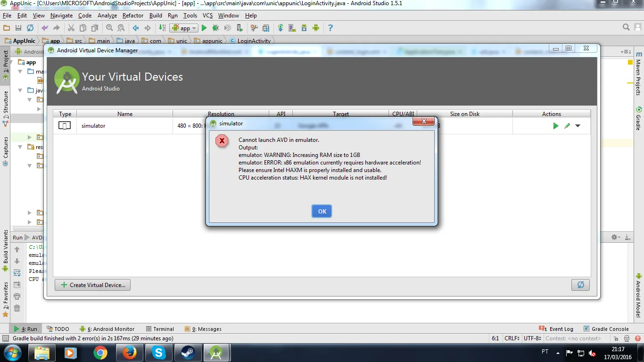Open the app run configuration dropdown
The image size is (644, 362).
tap(184, 28)
